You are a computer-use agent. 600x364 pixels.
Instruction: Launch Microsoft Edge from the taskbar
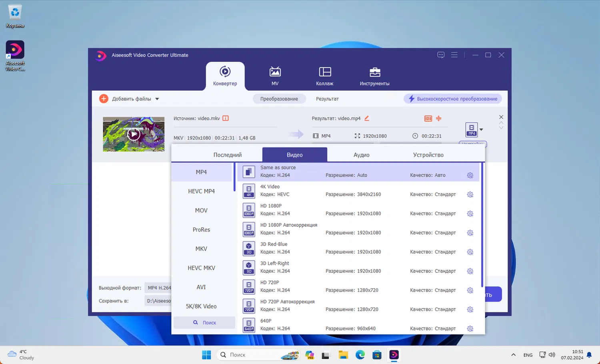coord(360,355)
